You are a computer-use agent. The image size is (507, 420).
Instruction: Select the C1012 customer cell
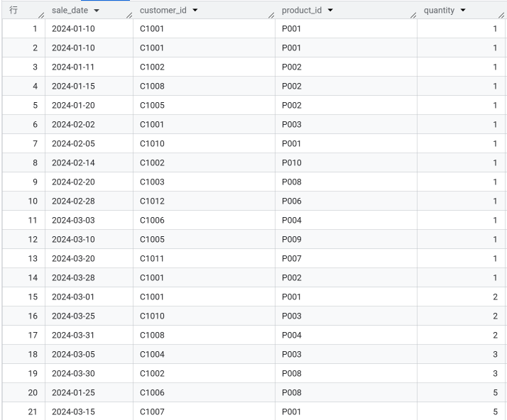152,201
